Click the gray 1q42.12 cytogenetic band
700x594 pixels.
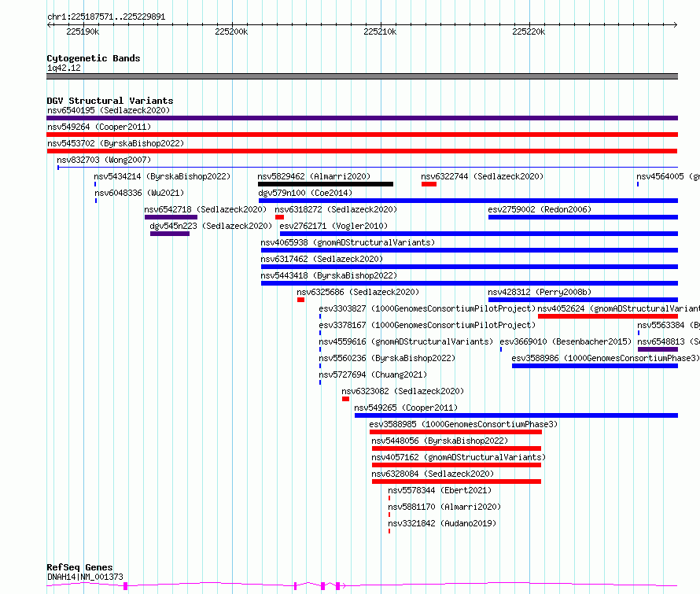362,76
